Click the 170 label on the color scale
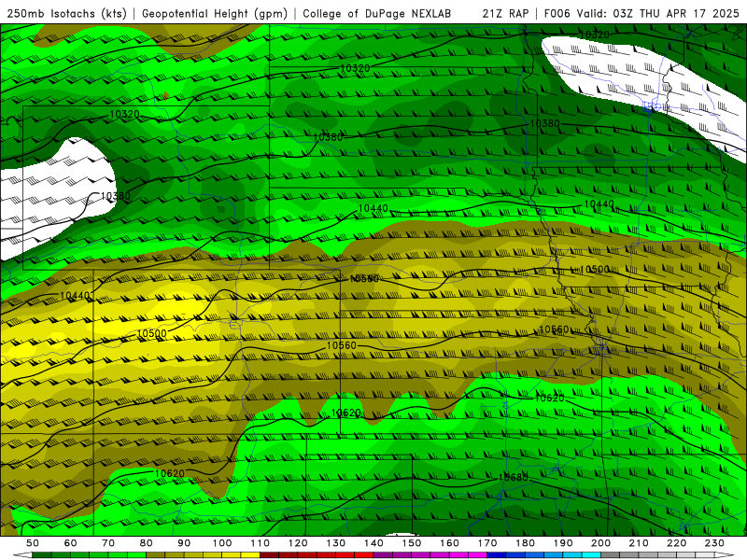Viewport: 747px width, 560px height. (487, 543)
